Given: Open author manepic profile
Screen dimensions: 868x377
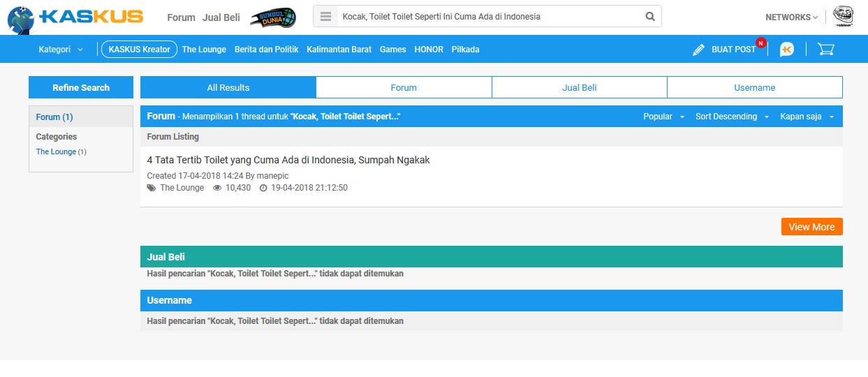Looking at the screenshot, I should [x=272, y=175].
